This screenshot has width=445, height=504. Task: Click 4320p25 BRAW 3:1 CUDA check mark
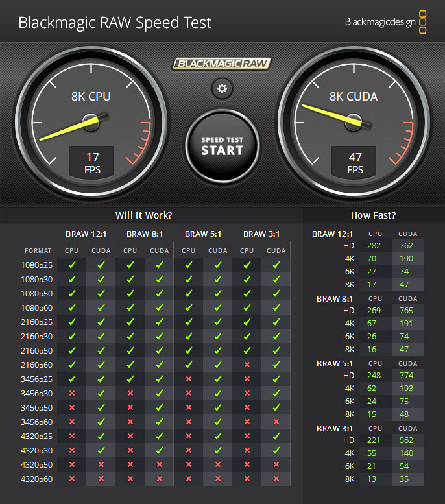(276, 436)
